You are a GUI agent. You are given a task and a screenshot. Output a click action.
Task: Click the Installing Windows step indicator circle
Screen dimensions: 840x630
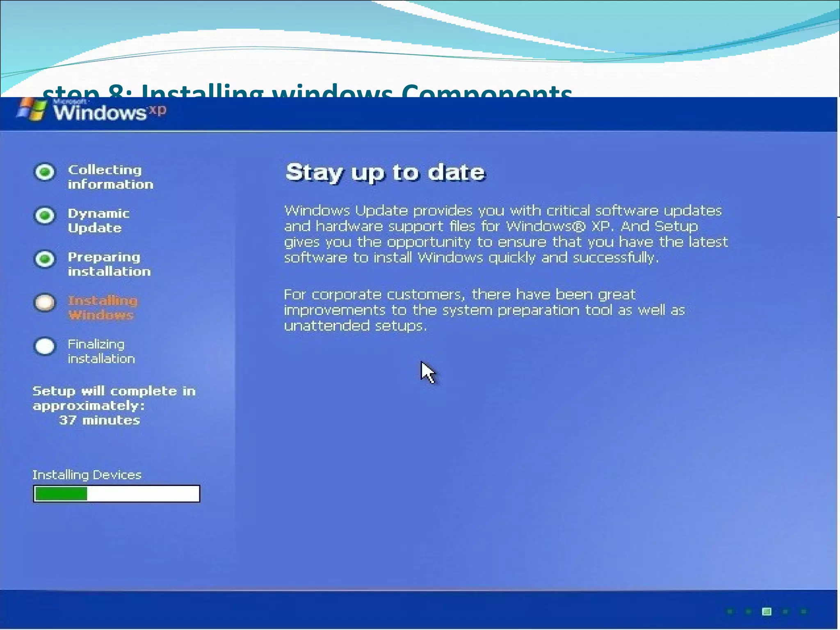coord(45,303)
